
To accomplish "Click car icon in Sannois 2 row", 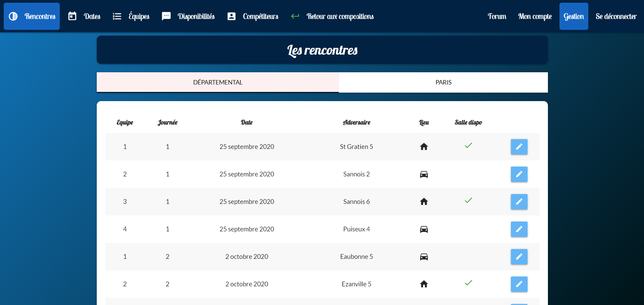I will tap(424, 174).
